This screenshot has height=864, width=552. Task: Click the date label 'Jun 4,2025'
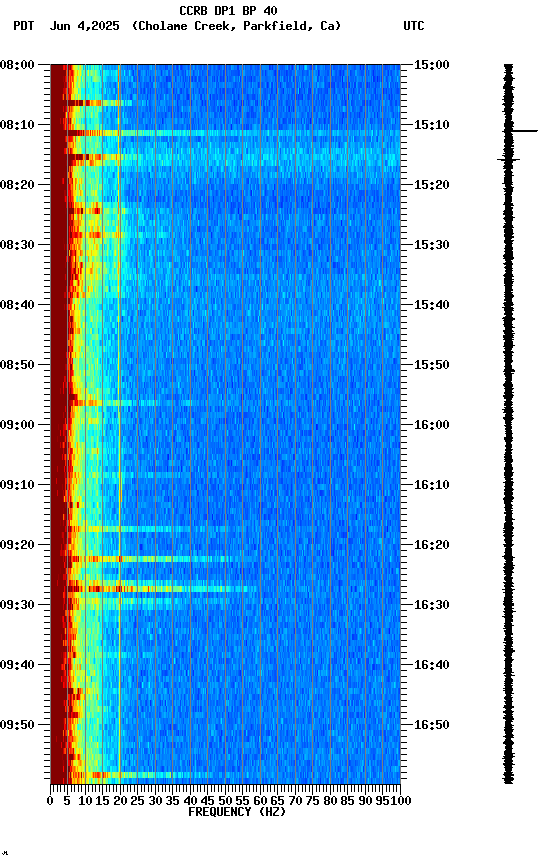click(84, 26)
